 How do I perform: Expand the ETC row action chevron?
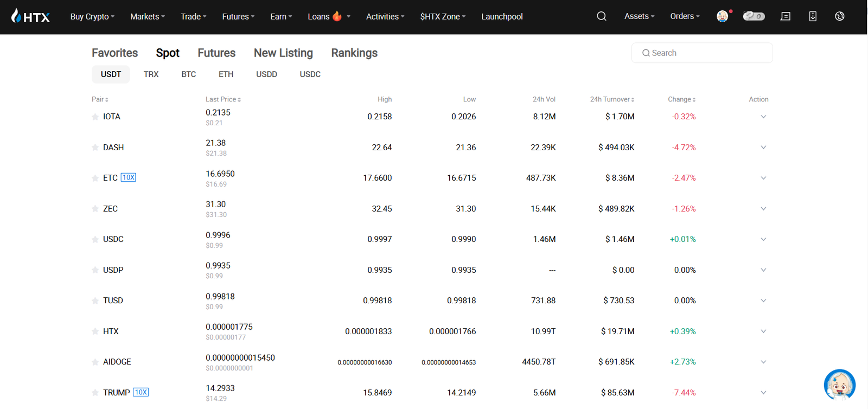pyautogui.click(x=763, y=178)
